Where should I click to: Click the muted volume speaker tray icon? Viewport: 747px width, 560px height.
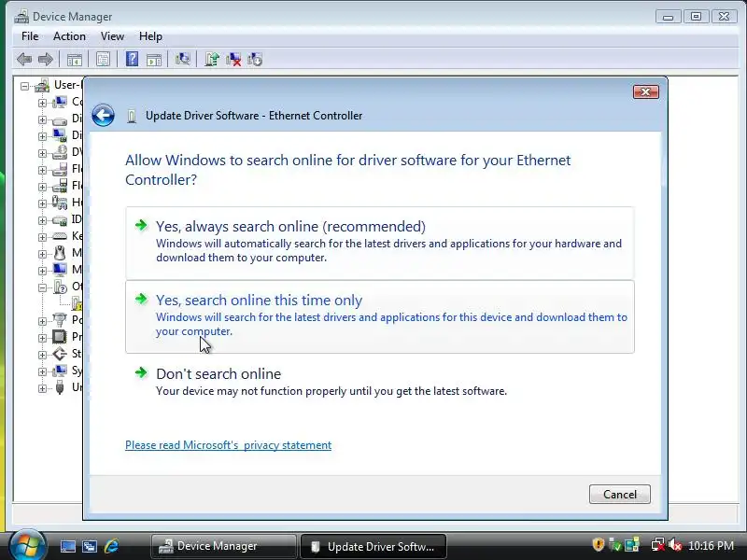(675, 544)
